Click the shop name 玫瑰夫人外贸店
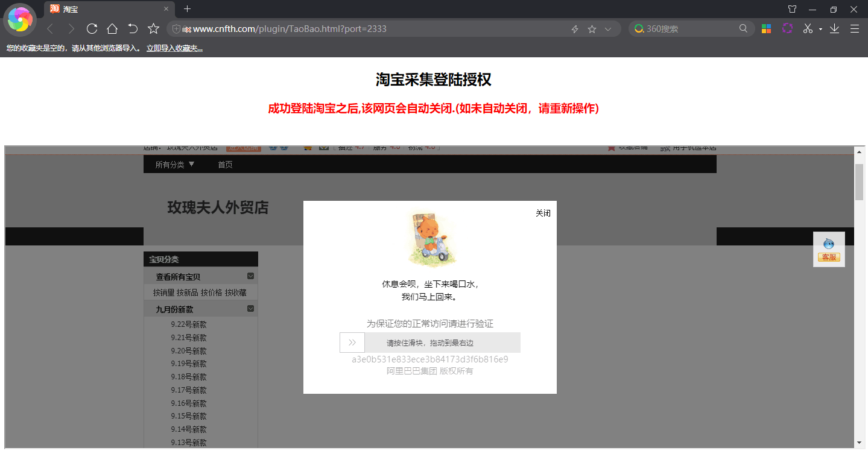Screen dimensions: 868x474 coord(218,208)
